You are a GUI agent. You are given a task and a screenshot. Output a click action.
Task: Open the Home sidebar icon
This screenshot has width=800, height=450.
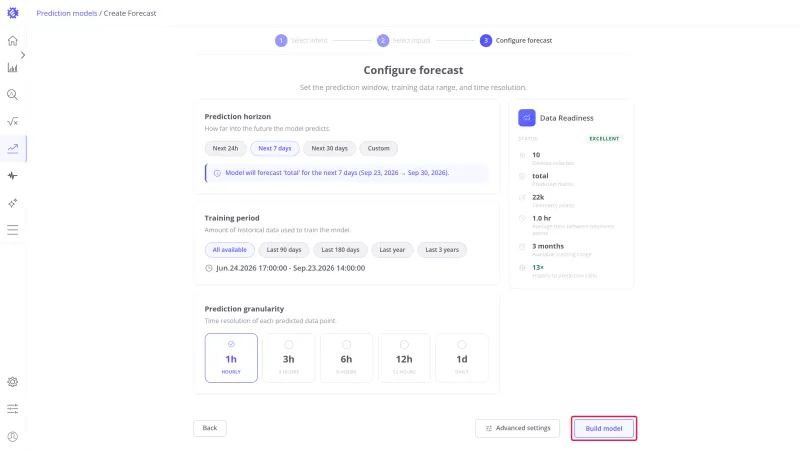pyautogui.click(x=13, y=40)
